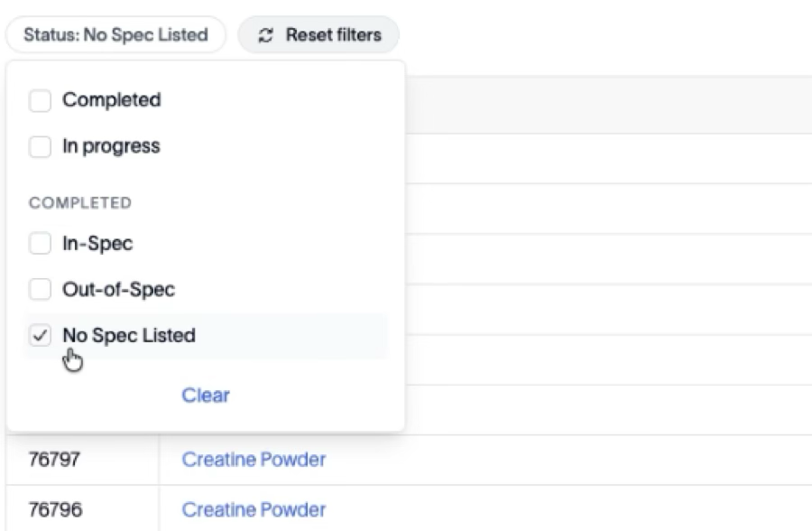Image resolution: width=812 pixels, height=531 pixels.
Task: Select the Completed label option
Action: pyautogui.click(x=112, y=99)
